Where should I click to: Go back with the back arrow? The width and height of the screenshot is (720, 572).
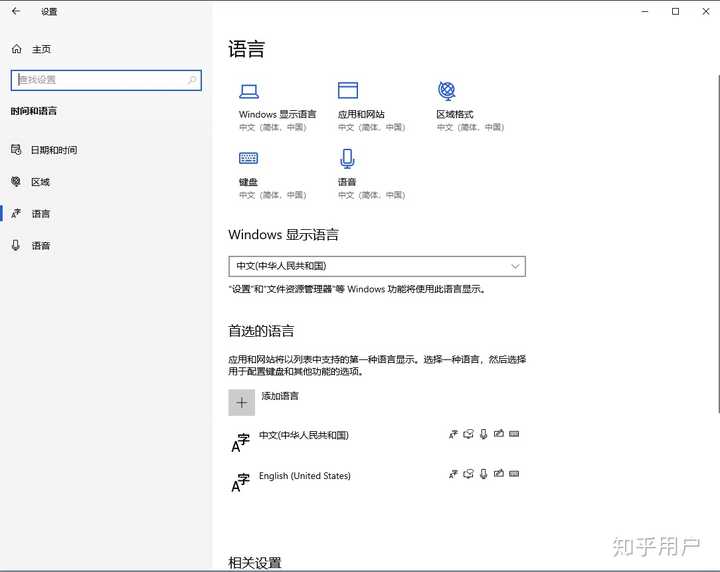16,11
